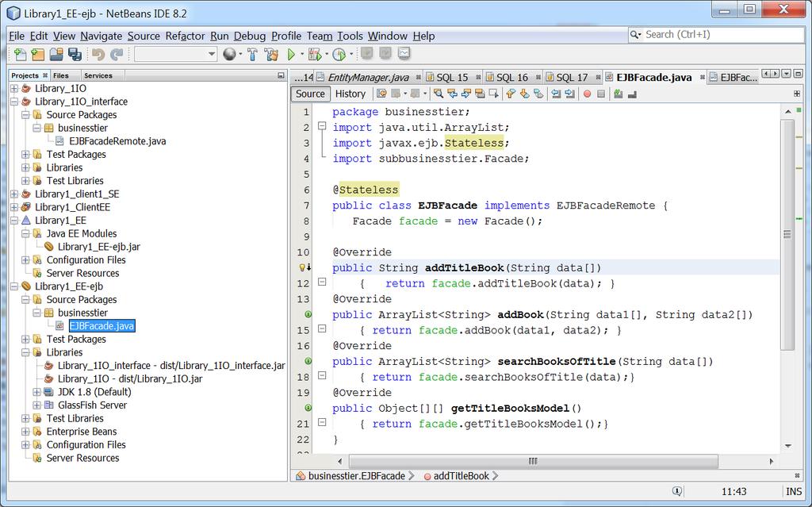Click the editor vertical scrollbar thumb

point(787,234)
